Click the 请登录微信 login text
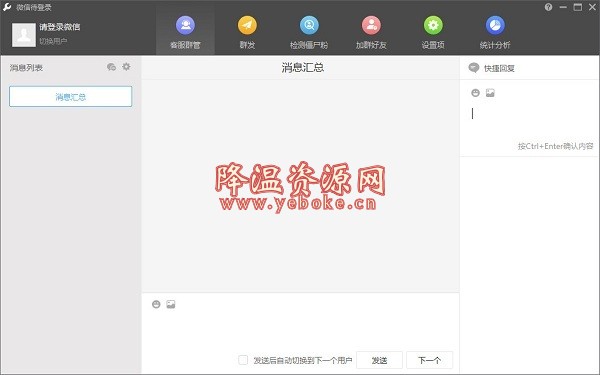Image resolution: width=600 pixels, height=375 pixels. click(x=60, y=27)
